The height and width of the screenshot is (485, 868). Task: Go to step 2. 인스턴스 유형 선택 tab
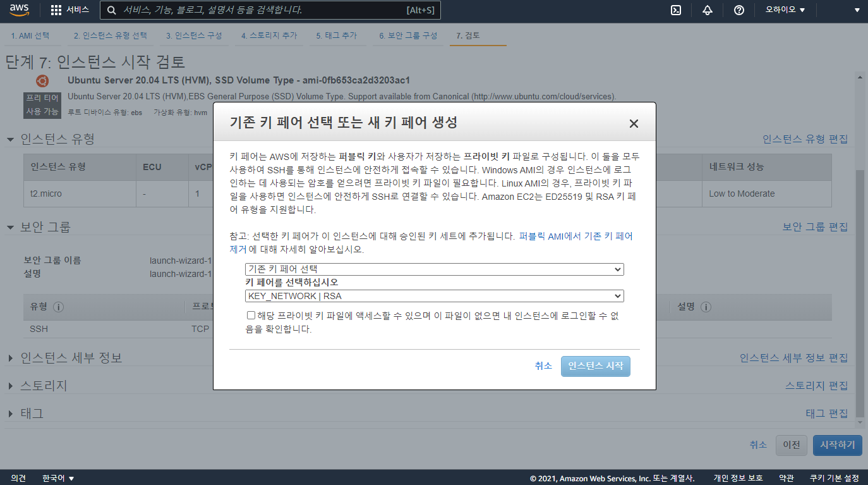point(110,36)
